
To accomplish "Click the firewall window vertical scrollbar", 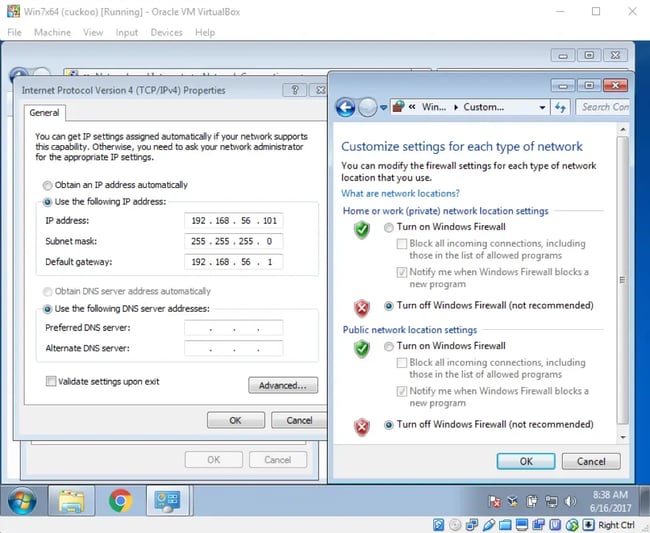I will pyautogui.click(x=623, y=280).
